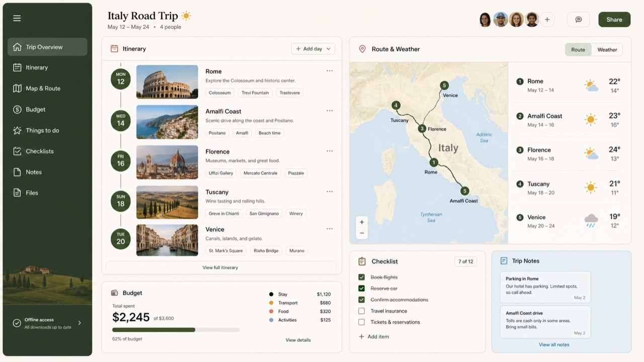
Task: Open View details in Budget card
Action: point(298,340)
